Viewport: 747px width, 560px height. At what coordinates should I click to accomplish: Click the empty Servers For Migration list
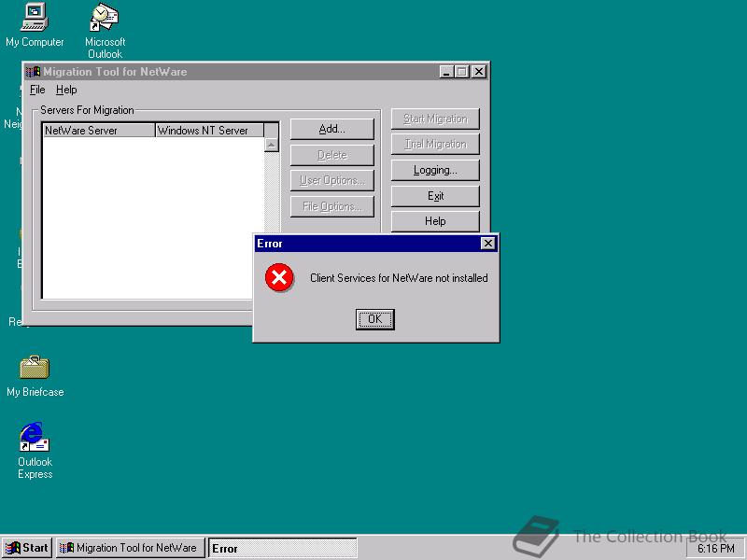(152, 217)
